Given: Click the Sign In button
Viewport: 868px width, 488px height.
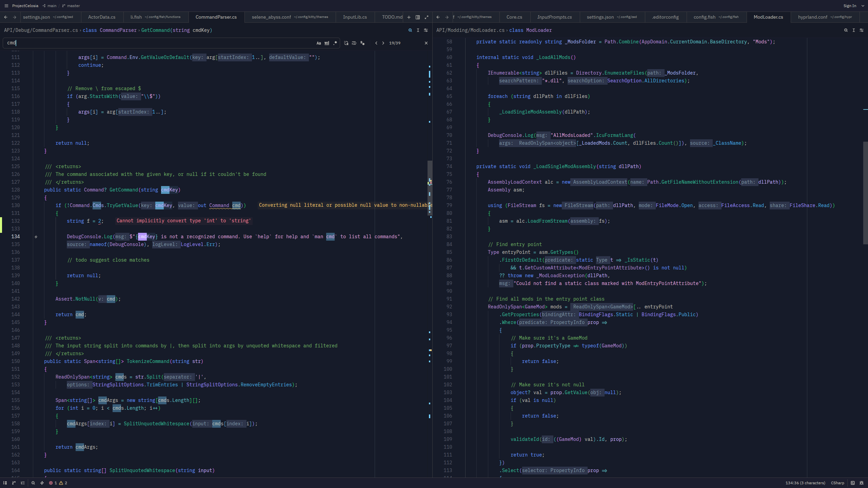Looking at the screenshot, I should [850, 6].
